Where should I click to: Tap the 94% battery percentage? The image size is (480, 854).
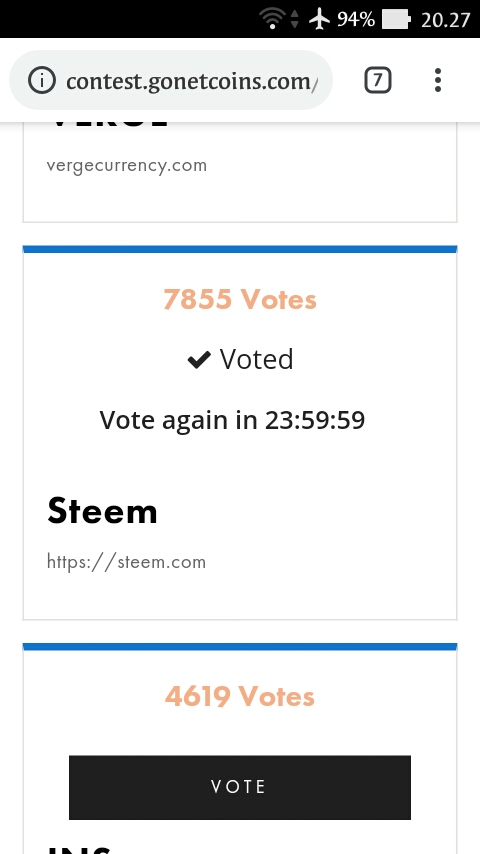tap(356, 20)
